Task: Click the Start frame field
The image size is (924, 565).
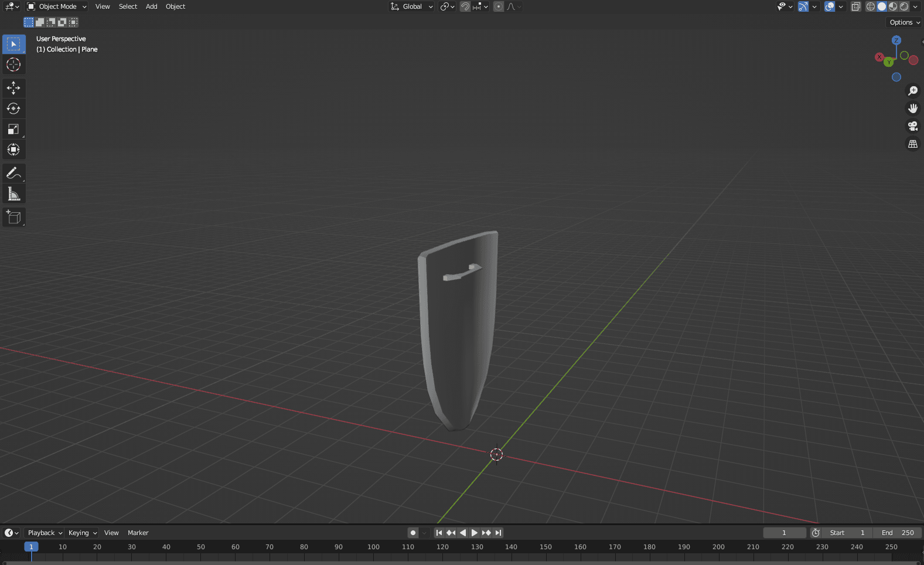Action: (847, 533)
